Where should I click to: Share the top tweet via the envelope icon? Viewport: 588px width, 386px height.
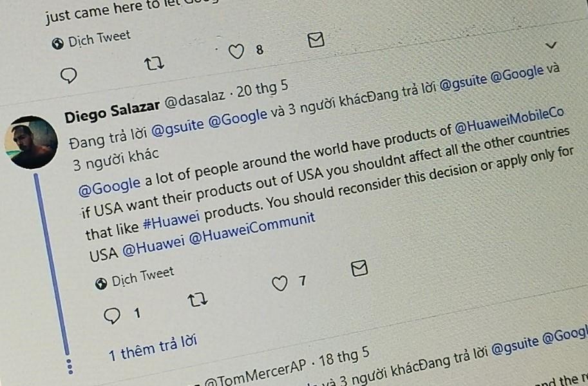(315, 40)
